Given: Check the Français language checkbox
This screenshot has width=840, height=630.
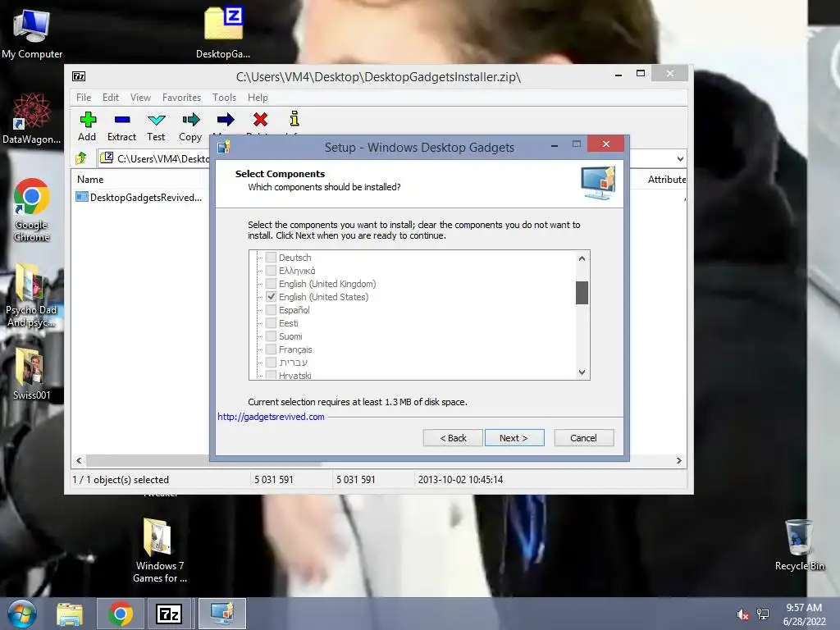Looking at the screenshot, I should 271,349.
